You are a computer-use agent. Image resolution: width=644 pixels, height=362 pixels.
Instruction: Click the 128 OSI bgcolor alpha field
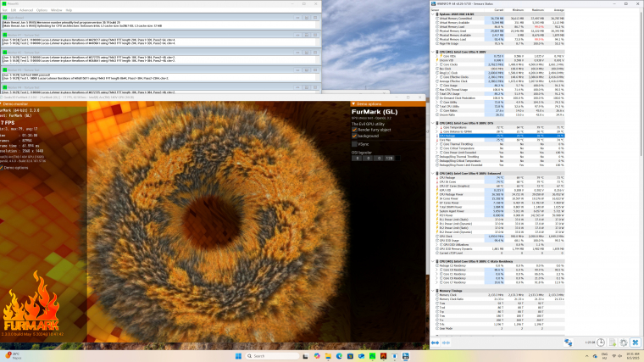tap(389, 159)
